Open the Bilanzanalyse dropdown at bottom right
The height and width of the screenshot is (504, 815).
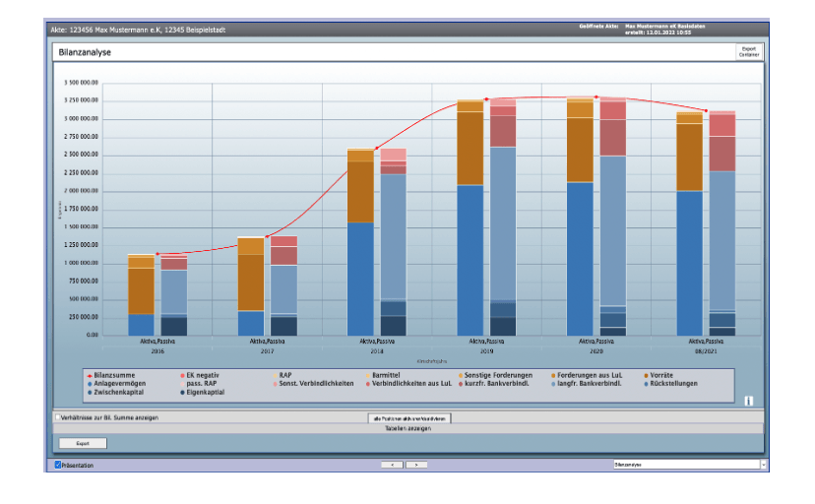click(x=763, y=464)
